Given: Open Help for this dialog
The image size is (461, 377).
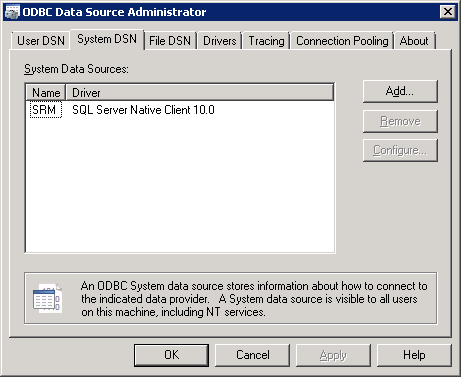Looking at the screenshot, I should point(414,355).
